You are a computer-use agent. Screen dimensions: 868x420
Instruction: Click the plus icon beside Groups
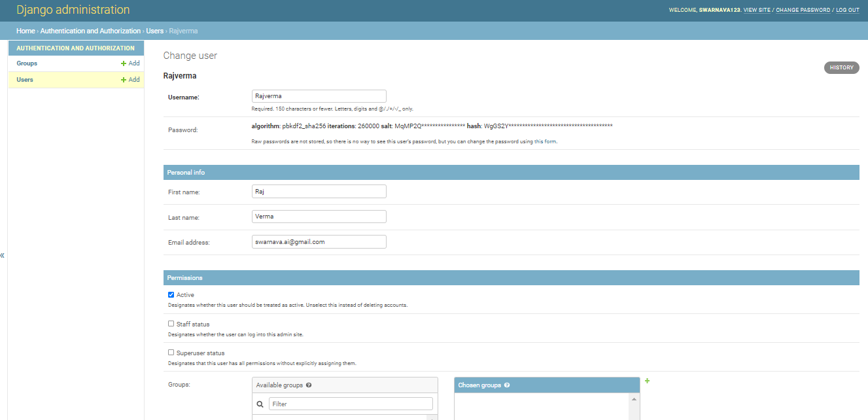point(124,63)
